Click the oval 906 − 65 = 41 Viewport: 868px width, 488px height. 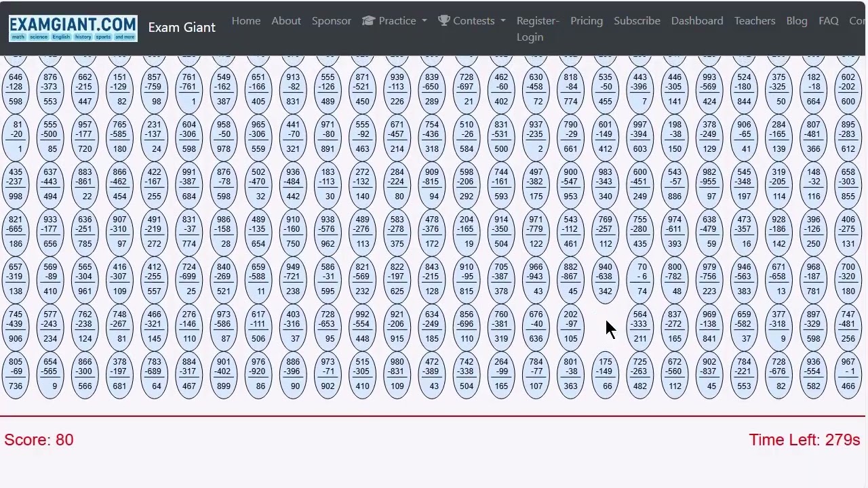point(745,137)
